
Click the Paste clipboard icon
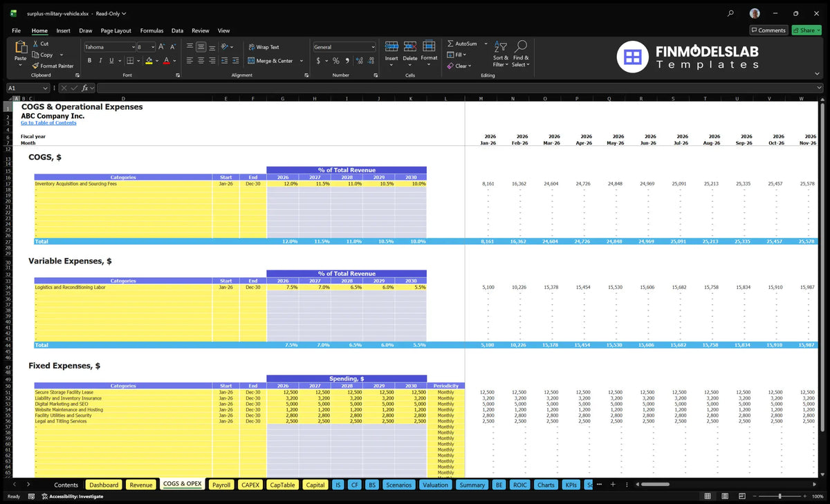21,48
